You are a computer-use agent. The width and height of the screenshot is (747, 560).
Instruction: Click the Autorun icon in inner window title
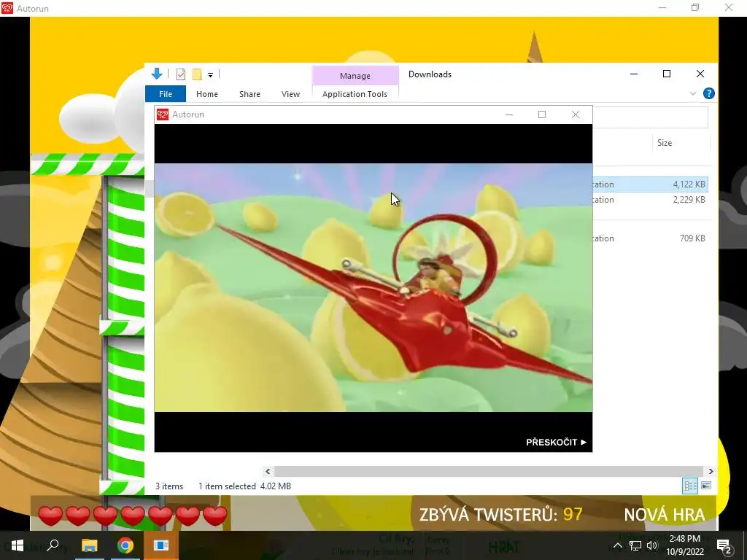(x=163, y=114)
